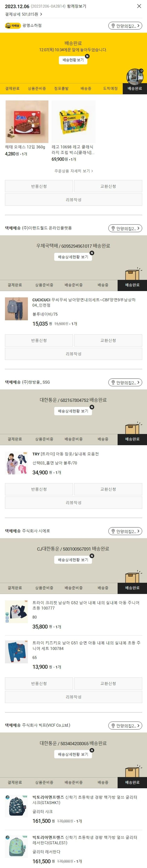
Task: Request exchange for the 쓱배송 order
Action: (108, 186)
